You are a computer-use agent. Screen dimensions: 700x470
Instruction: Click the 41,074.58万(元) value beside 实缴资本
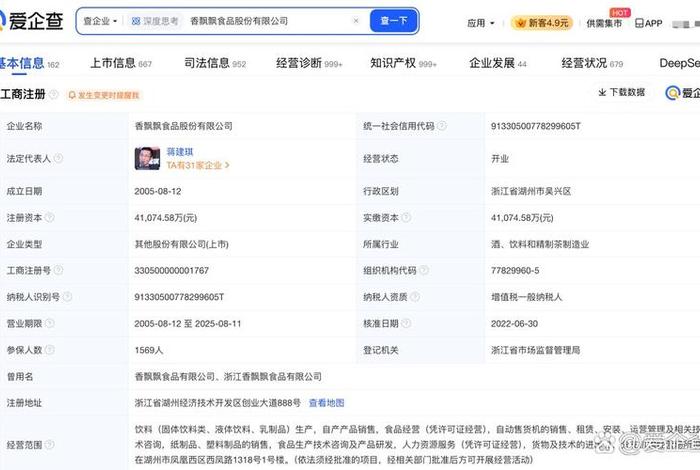522,218
